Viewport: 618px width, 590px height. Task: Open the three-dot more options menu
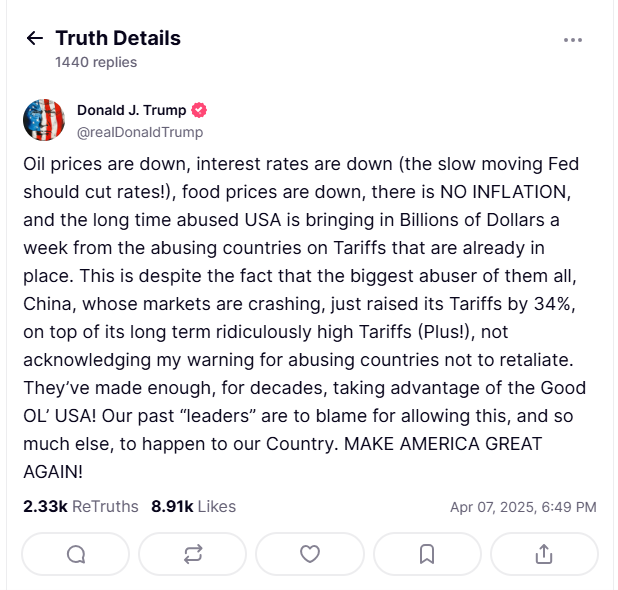(x=572, y=40)
